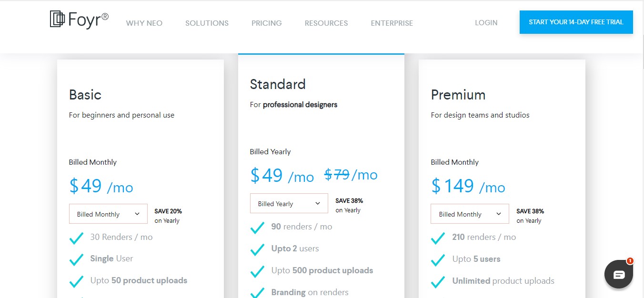Viewport: 644px width, 298px height.
Task: Expand Basic plan billing period dropdown
Action: 108,214
